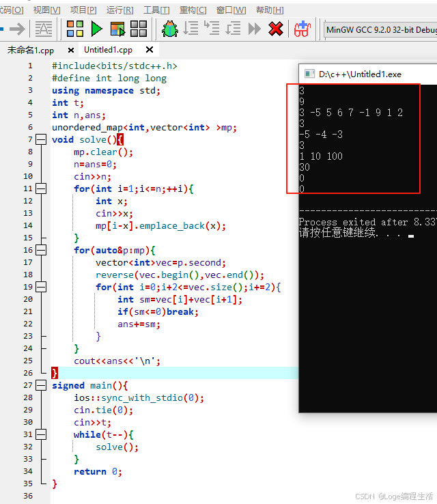Click the Compile four-colored-squares icon

point(75,29)
